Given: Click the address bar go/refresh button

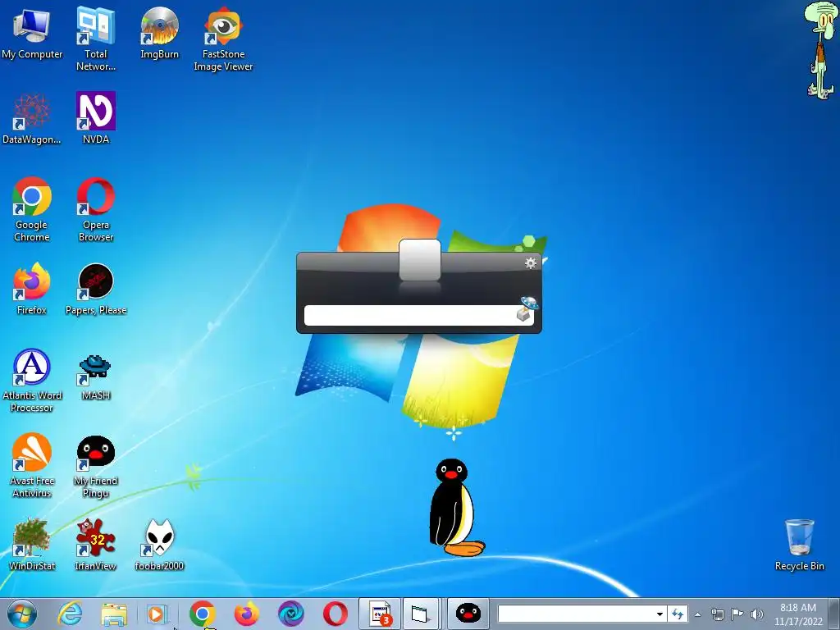Looking at the screenshot, I should (x=678, y=614).
